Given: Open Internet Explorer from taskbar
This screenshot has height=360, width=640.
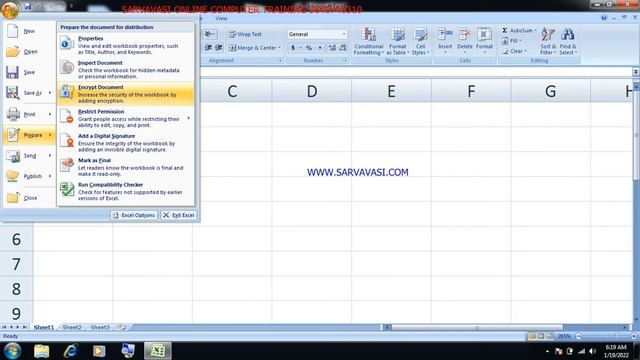Looking at the screenshot, I should pos(71,351).
